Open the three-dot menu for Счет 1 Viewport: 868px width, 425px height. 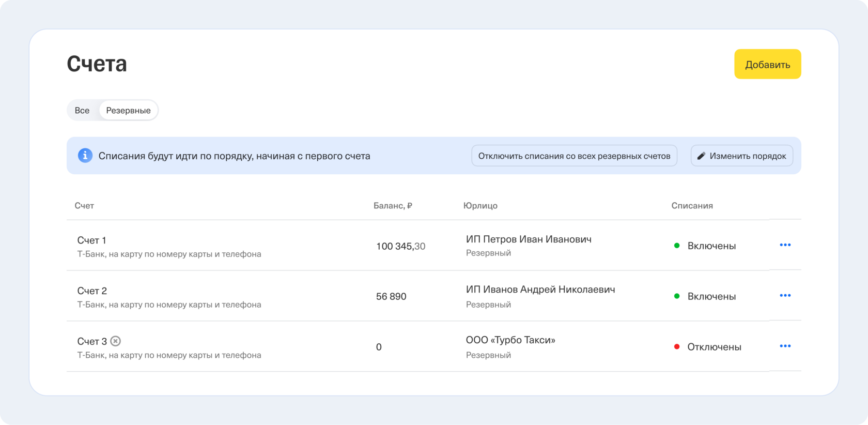tap(785, 245)
